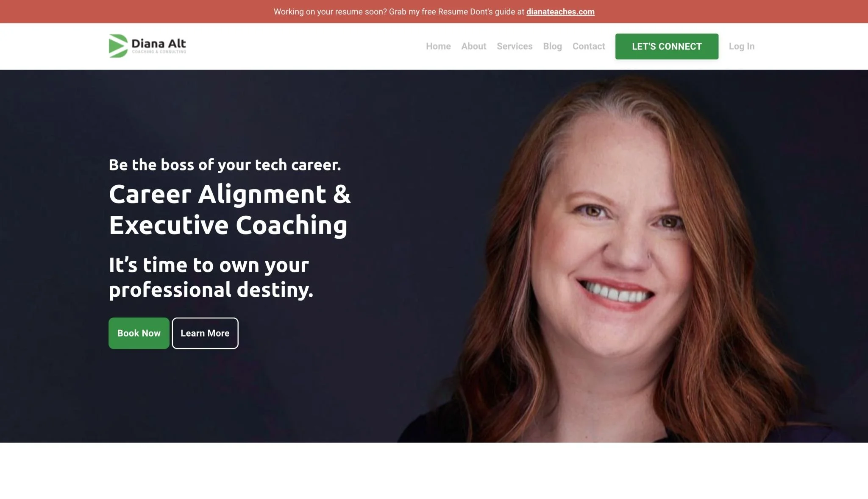Click the 'Be the boss of your tech career' text
The width and height of the screenshot is (868, 499).
225,164
